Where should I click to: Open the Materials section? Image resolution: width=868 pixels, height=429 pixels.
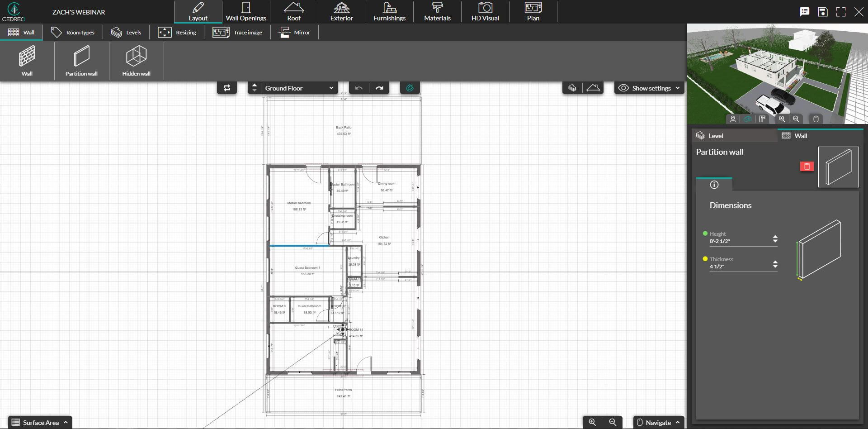(437, 11)
